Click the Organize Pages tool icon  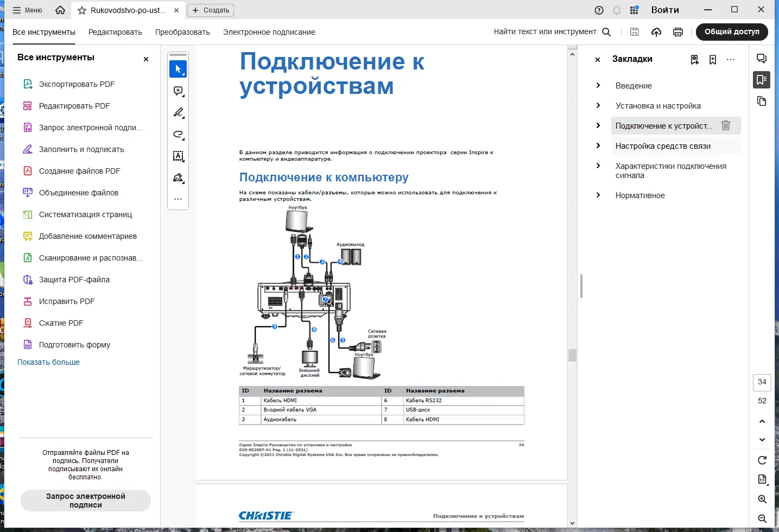pos(28,214)
